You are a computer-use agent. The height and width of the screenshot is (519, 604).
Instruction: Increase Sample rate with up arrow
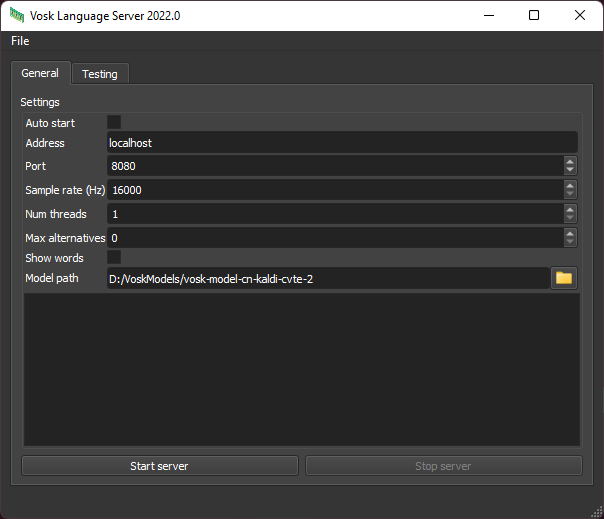(570, 185)
